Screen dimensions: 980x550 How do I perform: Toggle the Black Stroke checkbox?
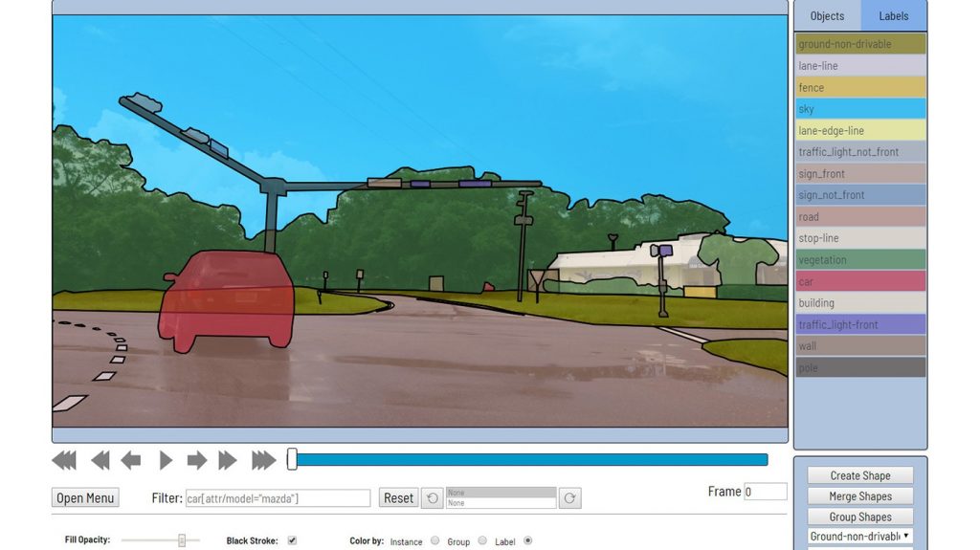coord(293,540)
